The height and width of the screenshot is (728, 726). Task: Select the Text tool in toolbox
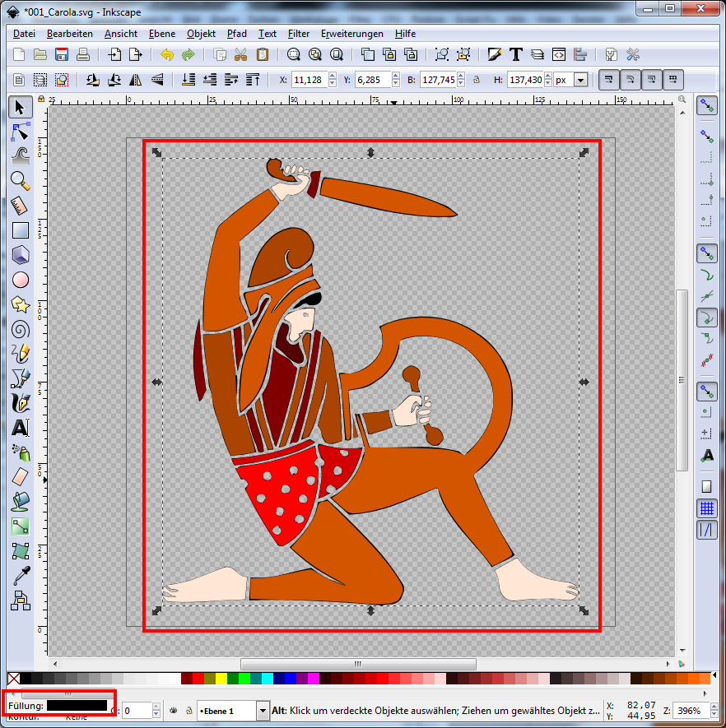pos(21,428)
